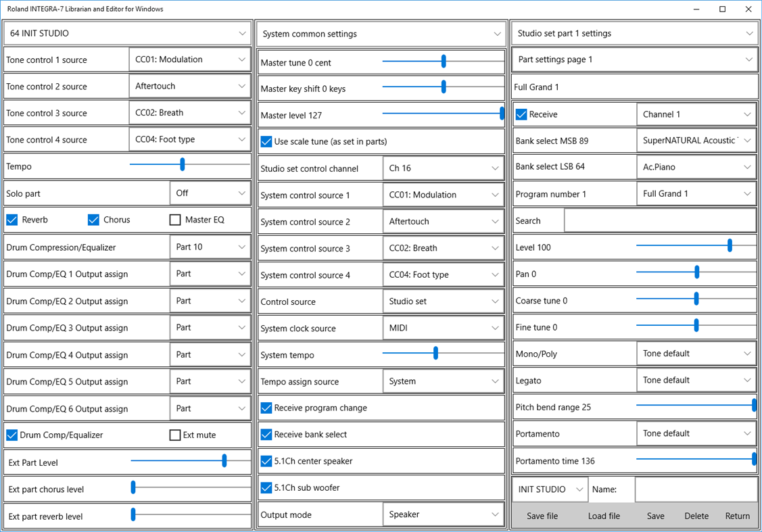Toggle the part Receive checkbox
This screenshot has height=532, width=762.
(x=521, y=114)
